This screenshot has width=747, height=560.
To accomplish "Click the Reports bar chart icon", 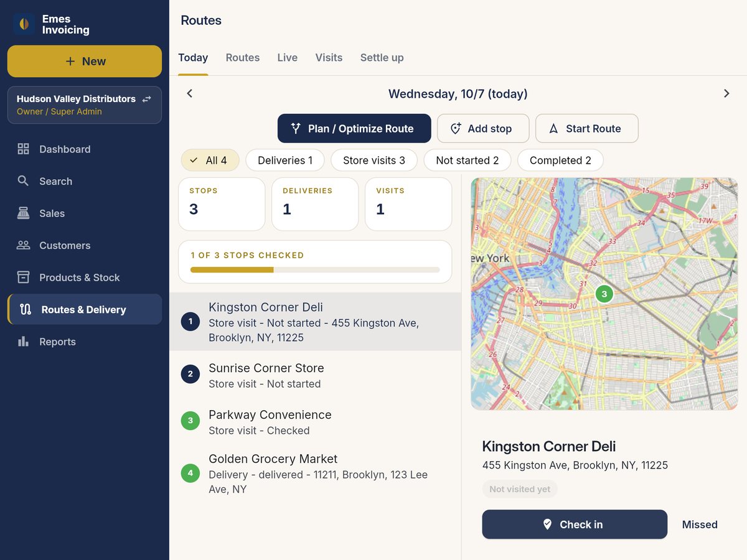I will pyautogui.click(x=23, y=342).
